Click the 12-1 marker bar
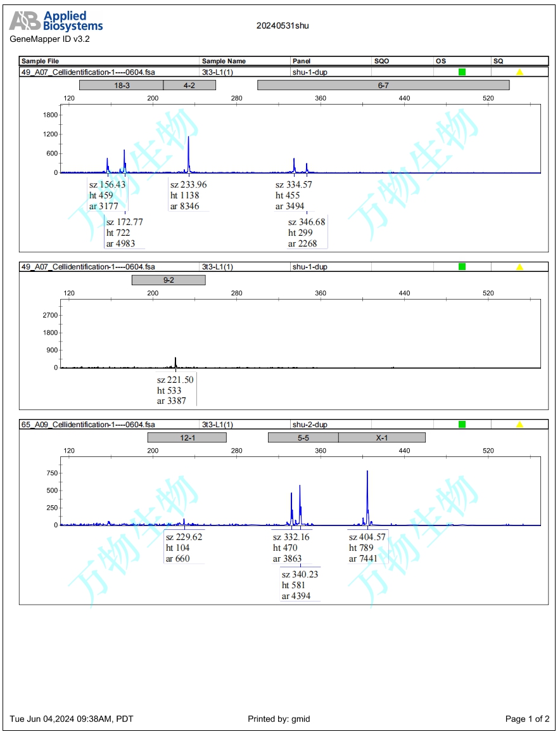This screenshot has width=560, height=734. pyautogui.click(x=187, y=437)
